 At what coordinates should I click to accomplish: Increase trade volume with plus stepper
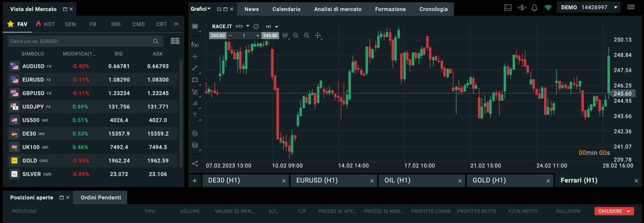pyautogui.click(x=258, y=36)
